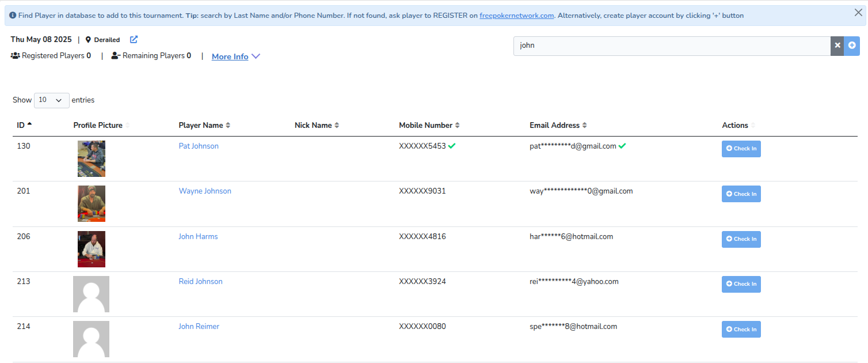Open the external link icon beside Derailed
The image size is (868, 363).
coord(134,40)
